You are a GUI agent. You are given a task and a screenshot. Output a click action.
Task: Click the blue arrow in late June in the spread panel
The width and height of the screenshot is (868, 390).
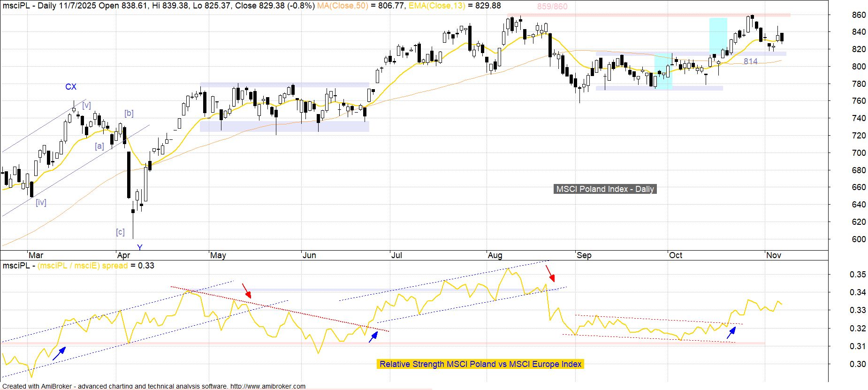coord(373,336)
